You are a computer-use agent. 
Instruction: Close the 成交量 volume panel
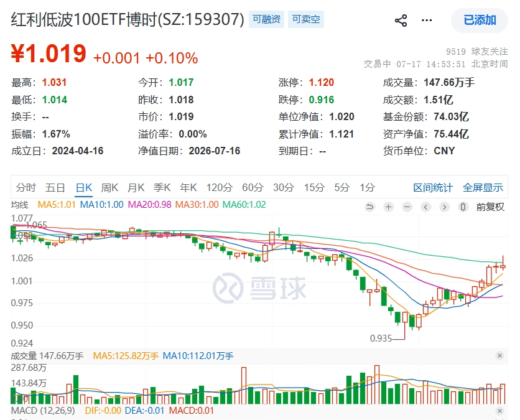[499, 356]
